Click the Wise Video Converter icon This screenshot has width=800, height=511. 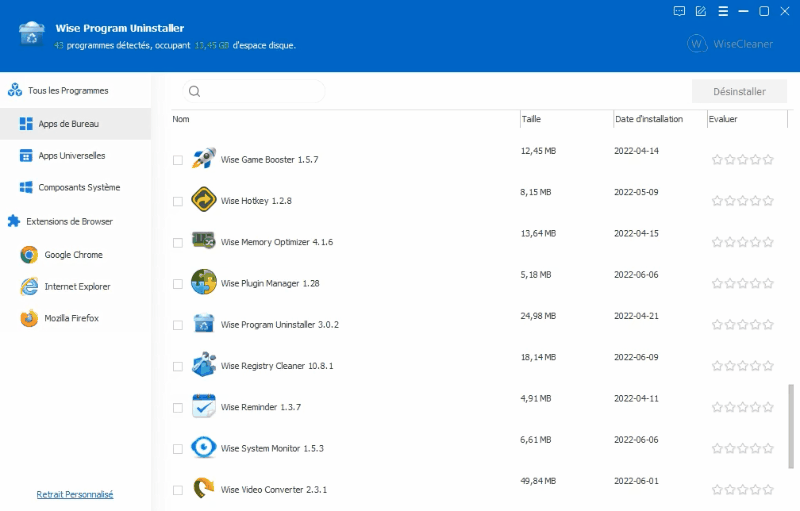[x=204, y=488]
